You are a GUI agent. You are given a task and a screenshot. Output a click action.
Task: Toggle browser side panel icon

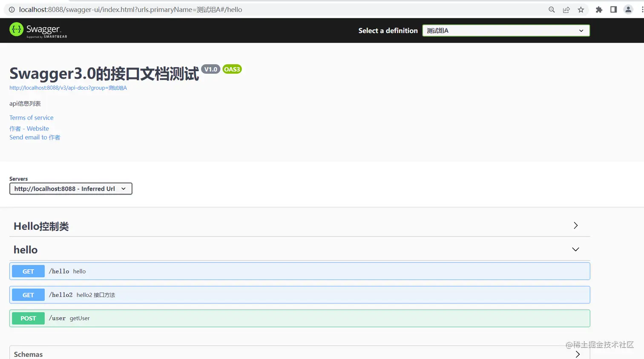click(x=613, y=9)
